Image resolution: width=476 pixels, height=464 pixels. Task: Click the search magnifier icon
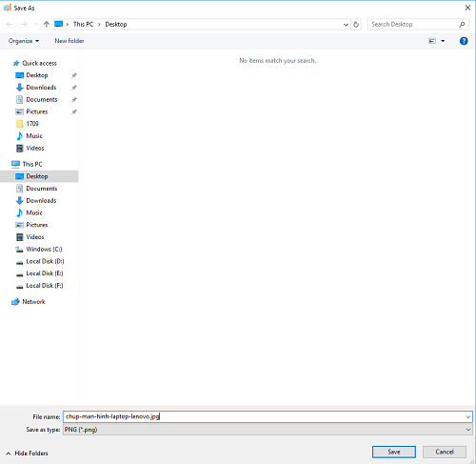pos(462,24)
